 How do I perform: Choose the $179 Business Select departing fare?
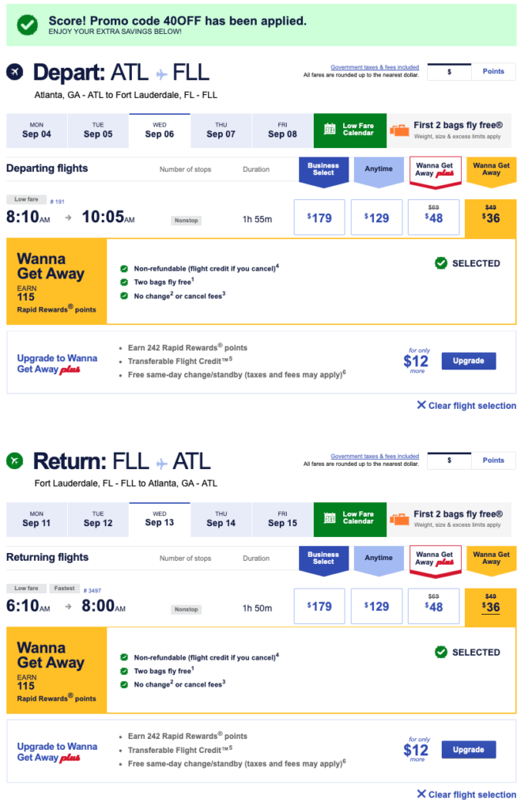(x=319, y=218)
